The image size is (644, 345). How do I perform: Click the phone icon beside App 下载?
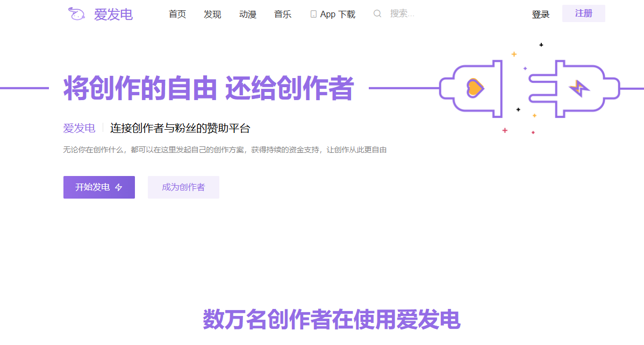tap(313, 13)
